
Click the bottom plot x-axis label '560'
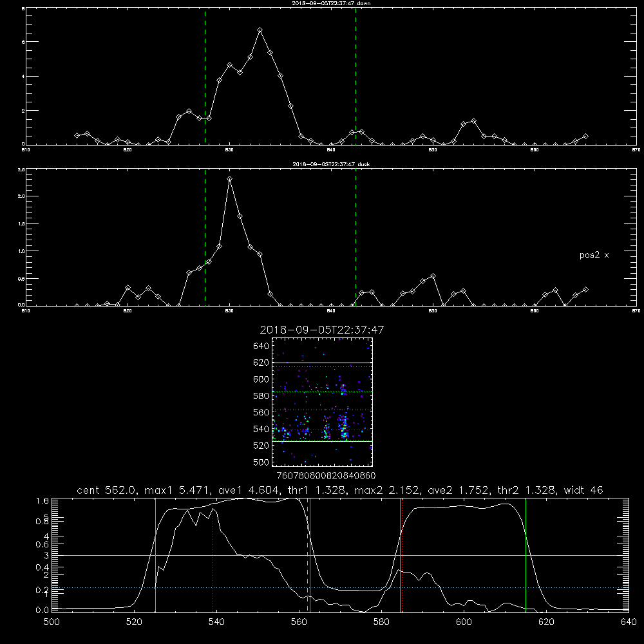coord(299,622)
